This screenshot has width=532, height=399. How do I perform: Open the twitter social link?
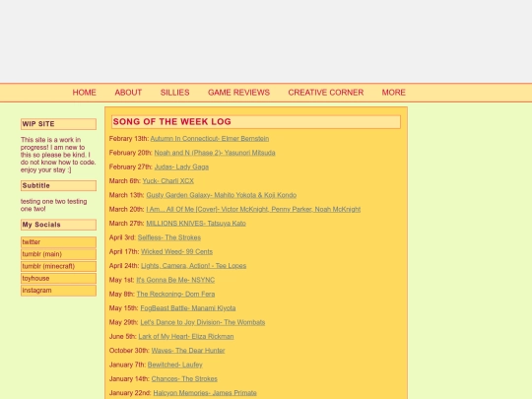pos(58,242)
